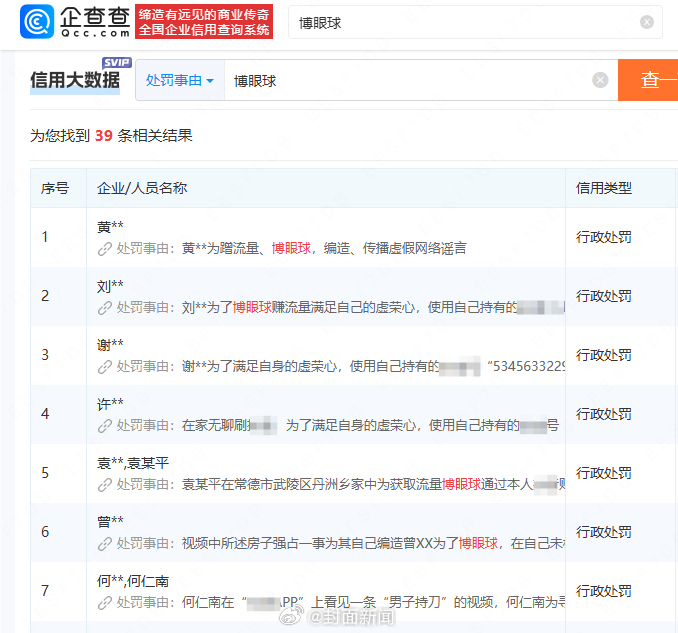Click link icon in 刘** row
This screenshot has height=633, width=678.
pos(105,308)
